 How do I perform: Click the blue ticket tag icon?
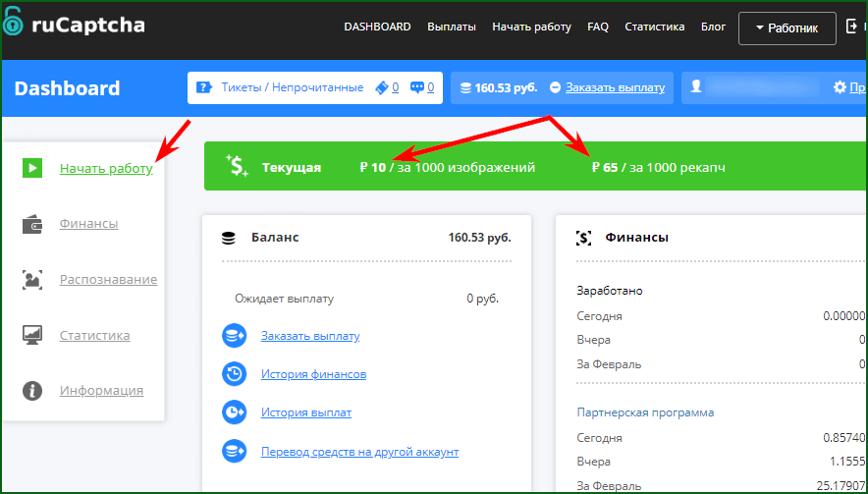click(381, 87)
